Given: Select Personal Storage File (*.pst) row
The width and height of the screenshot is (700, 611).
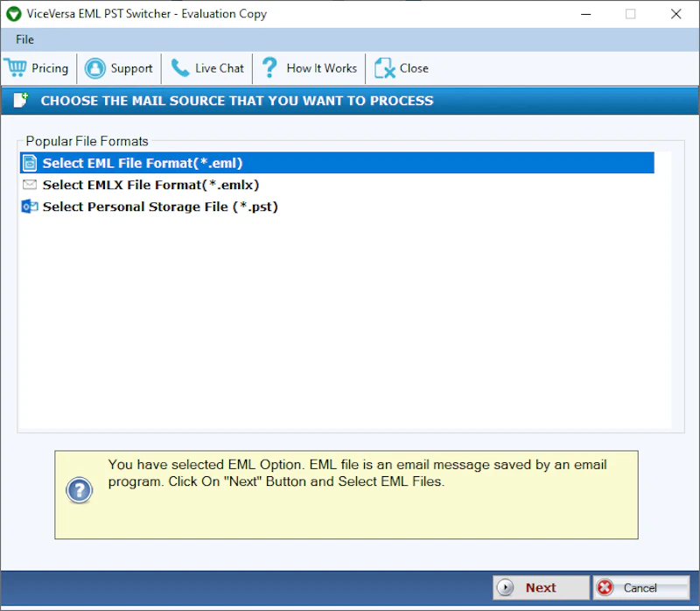Looking at the screenshot, I should tap(337, 207).
